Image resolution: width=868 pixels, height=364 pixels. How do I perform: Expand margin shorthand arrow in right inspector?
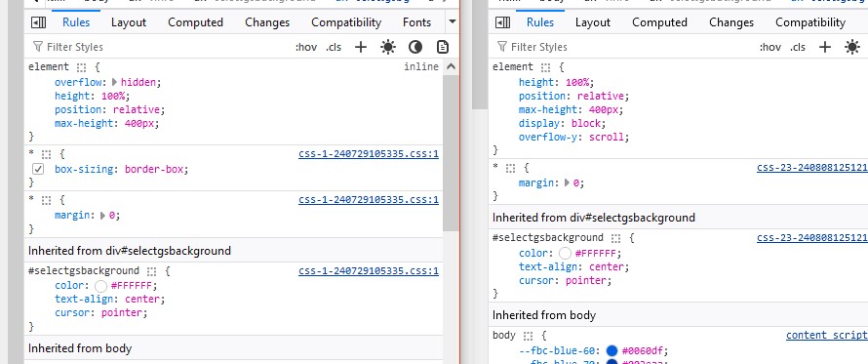568,182
